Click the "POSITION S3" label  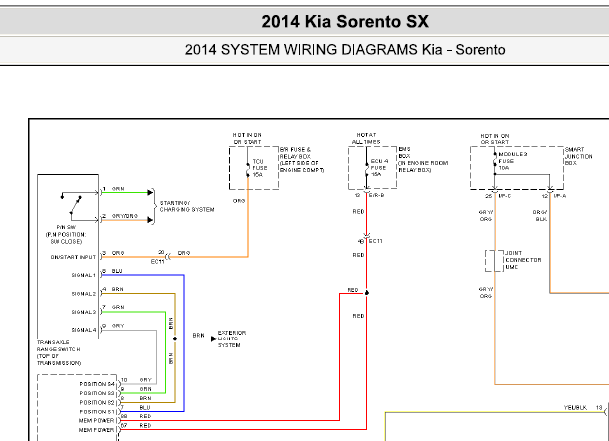tap(97, 393)
